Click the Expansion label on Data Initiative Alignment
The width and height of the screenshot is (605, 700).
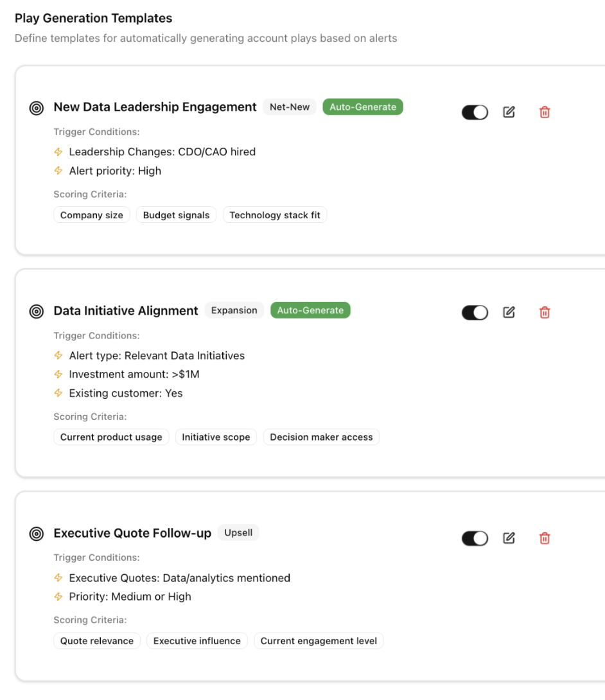click(x=234, y=310)
